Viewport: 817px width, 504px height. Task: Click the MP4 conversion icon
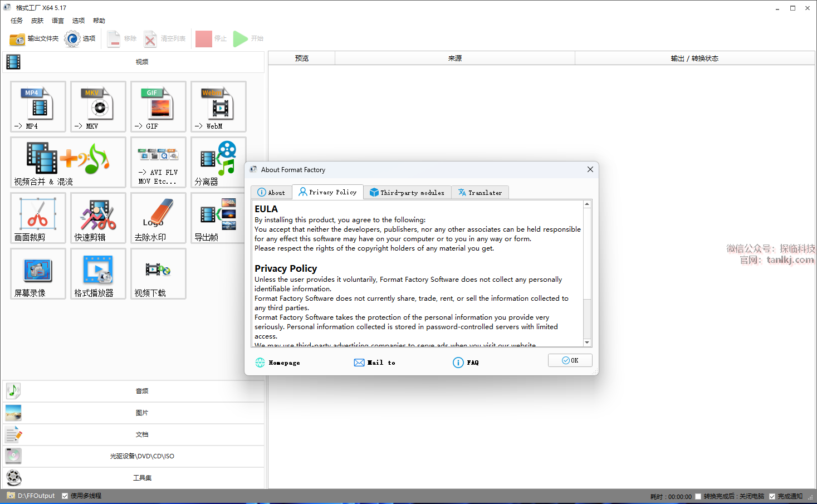click(x=38, y=106)
